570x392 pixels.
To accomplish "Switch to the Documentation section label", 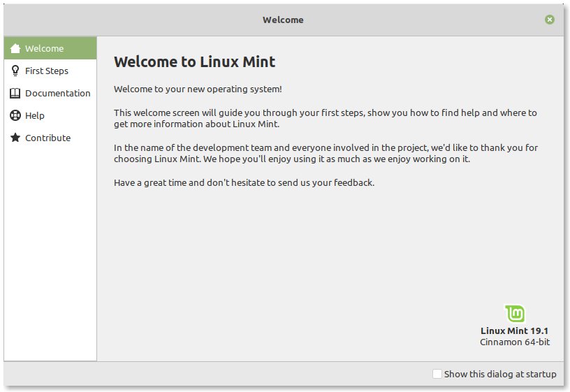I will tap(58, 93).
